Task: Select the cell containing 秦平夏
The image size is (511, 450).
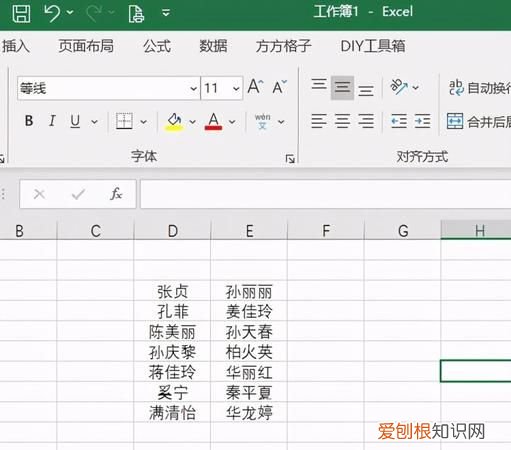Action: click(x=249, y=392)
